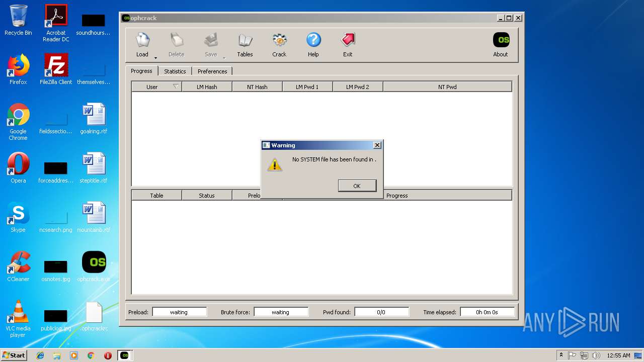
Task: Open ophcrack from the taskbar button
Action: [x=125, y=355]
